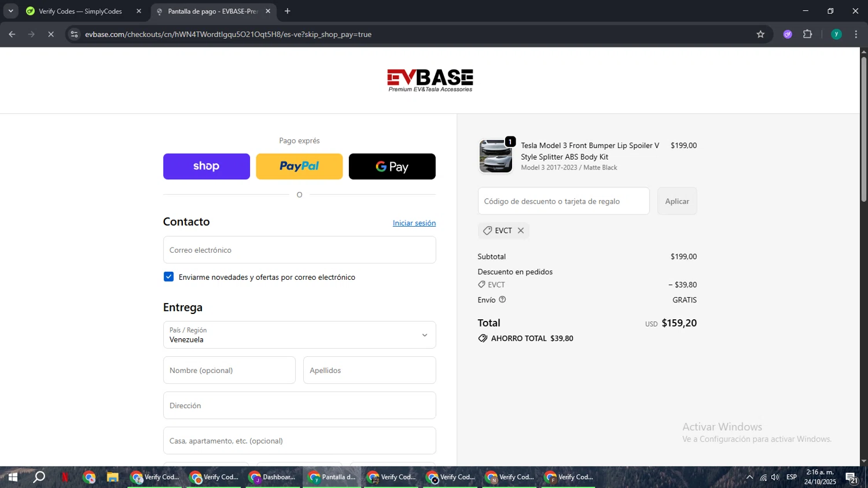
Task: Uncheck the email news and offers checkbox
Action: [x=168, y=276]
